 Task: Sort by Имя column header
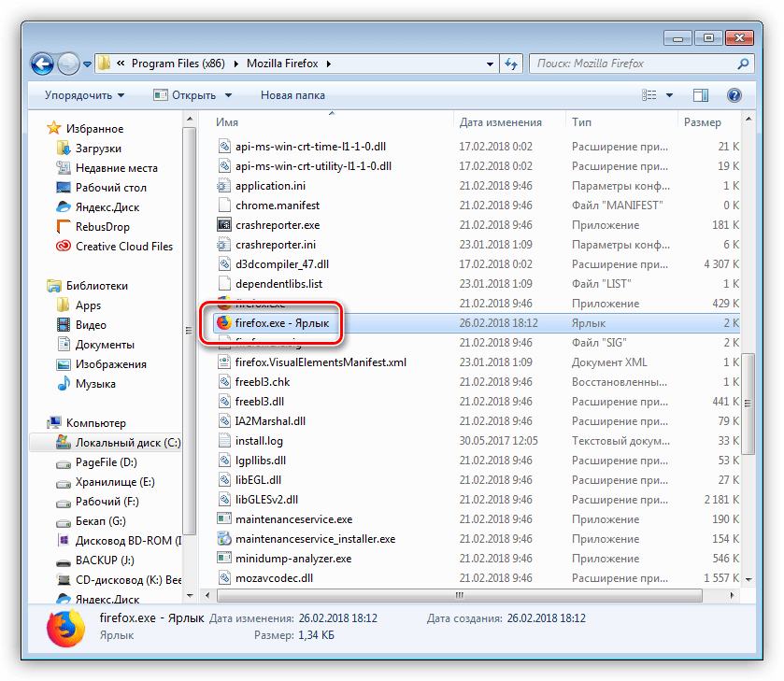pos(226,122)
